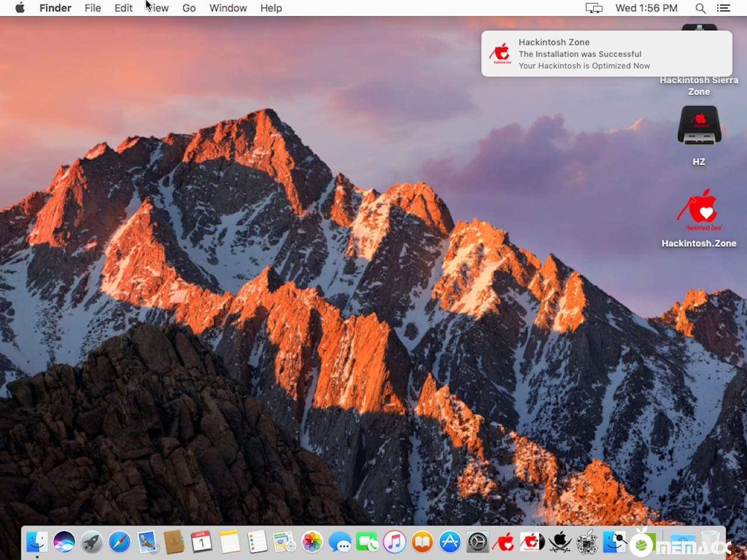Screen dimensions: 747x560
Task: Open the Go menu
Action: point(189,8)
